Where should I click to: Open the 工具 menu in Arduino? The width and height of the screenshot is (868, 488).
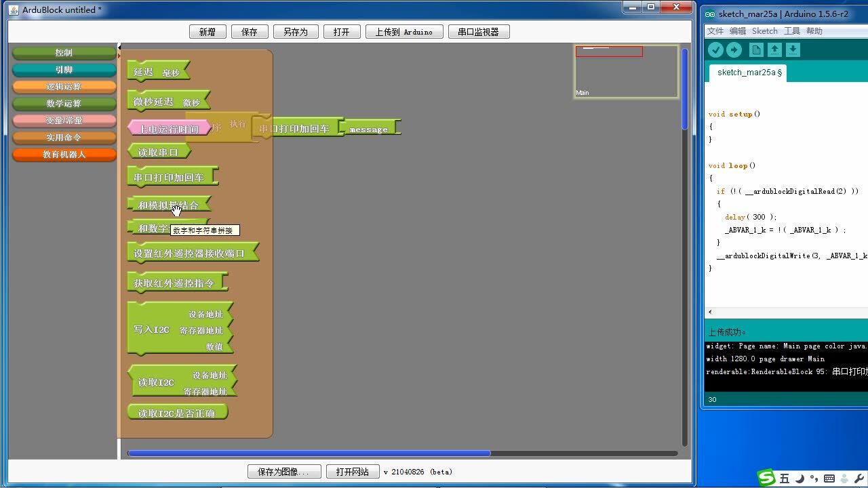(x=792, y=31)
